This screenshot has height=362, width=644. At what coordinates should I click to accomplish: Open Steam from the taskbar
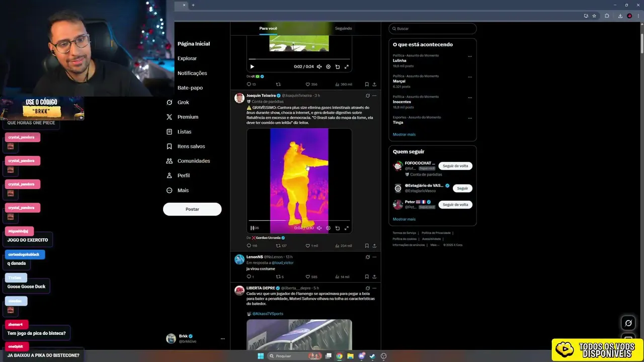tap(372, 356)
